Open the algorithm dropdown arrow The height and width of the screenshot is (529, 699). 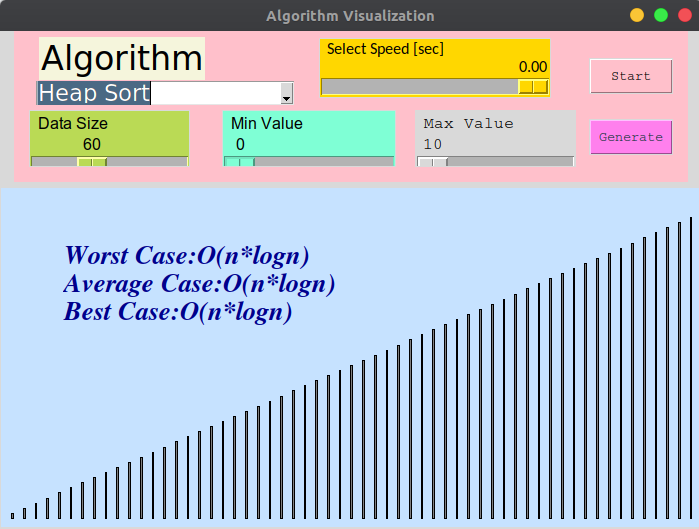pyautogui.click(x=287, y=93)
